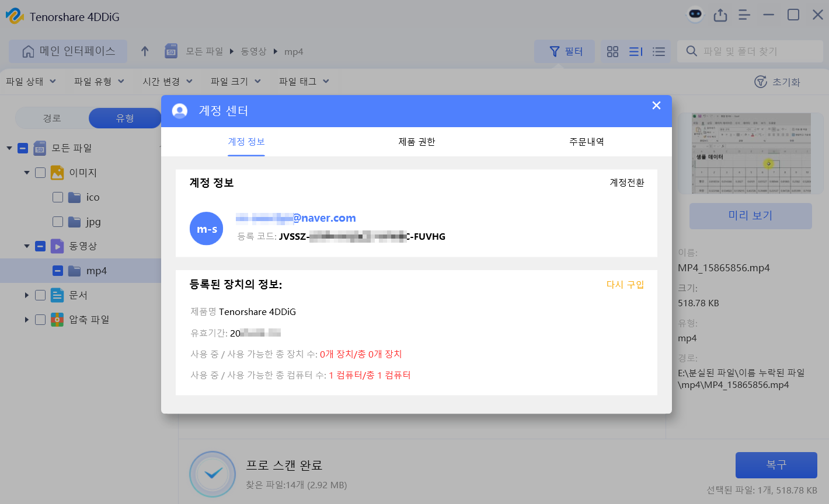This screenshot has width=829, height=504.
Task: Click the search magnifier icon
Action: click(692, 51)
